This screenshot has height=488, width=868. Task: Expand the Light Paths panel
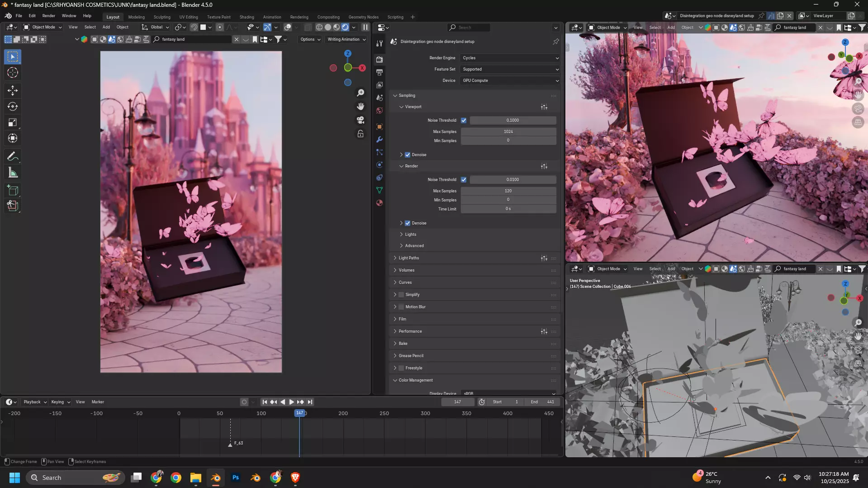click(409, 258)
